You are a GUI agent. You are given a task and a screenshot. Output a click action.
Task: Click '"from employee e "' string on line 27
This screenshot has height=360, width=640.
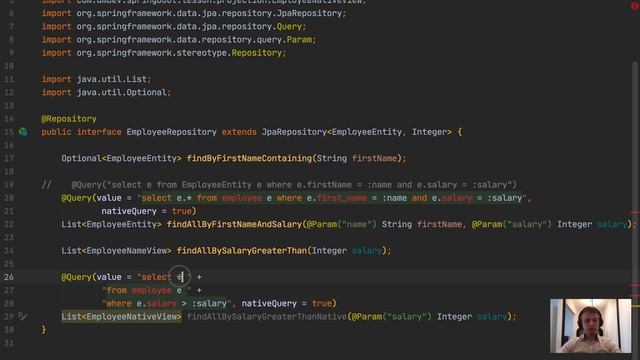click(x=147, y=290)
